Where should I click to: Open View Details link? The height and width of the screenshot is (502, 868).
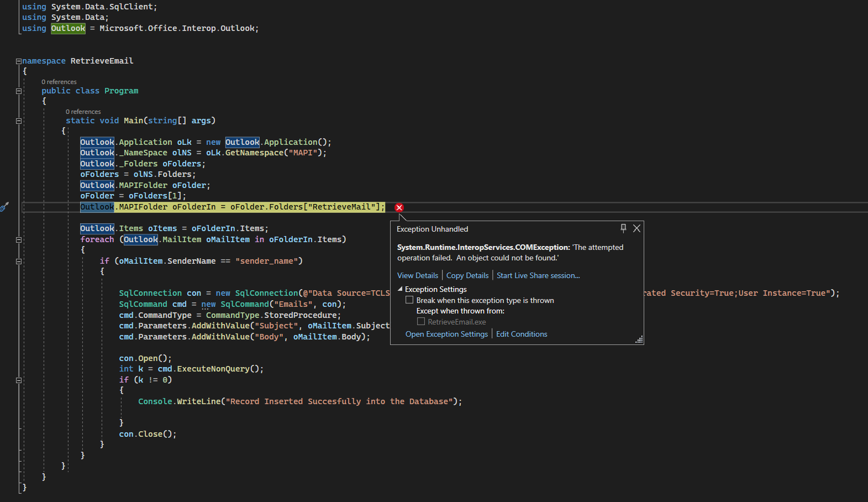click(418, 275)
